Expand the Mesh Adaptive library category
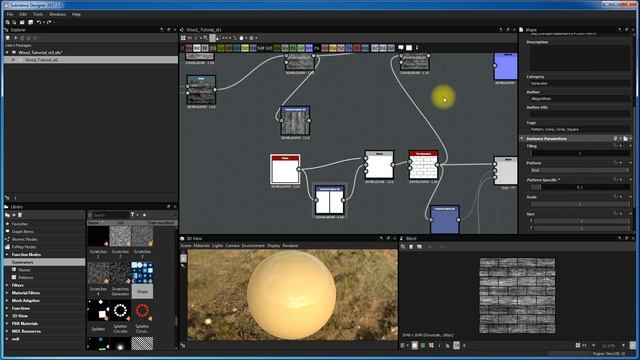Image resolution: width=640 pixels, height=360 pixels. tap(7, 301)
